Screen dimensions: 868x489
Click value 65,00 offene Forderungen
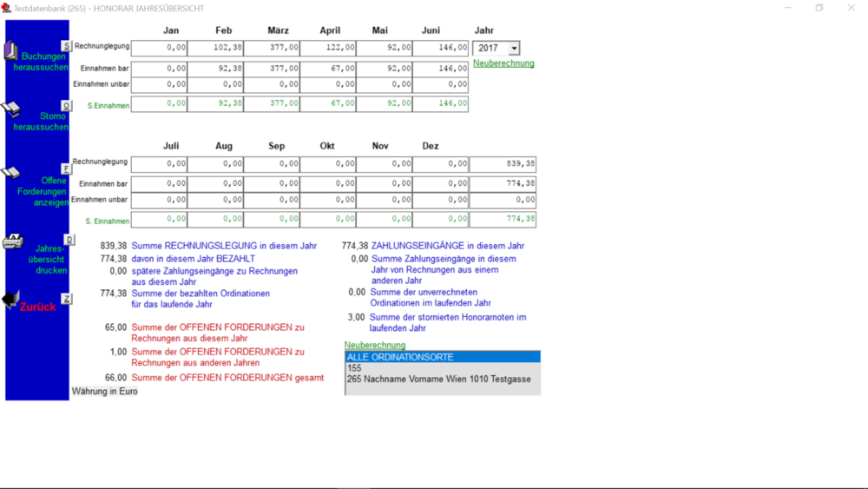point(115,327)
